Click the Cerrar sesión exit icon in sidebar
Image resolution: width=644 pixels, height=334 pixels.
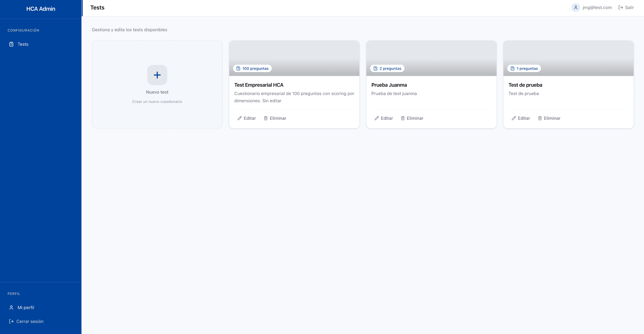pos(11,321)
